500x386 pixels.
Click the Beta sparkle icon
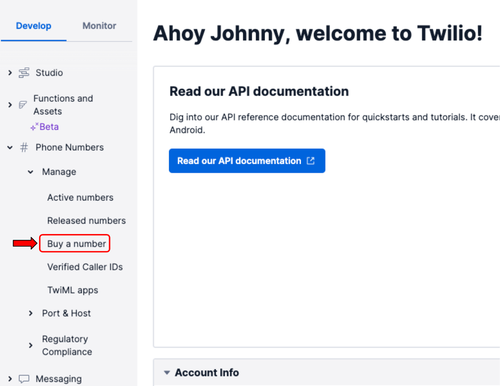pos(34,127)
